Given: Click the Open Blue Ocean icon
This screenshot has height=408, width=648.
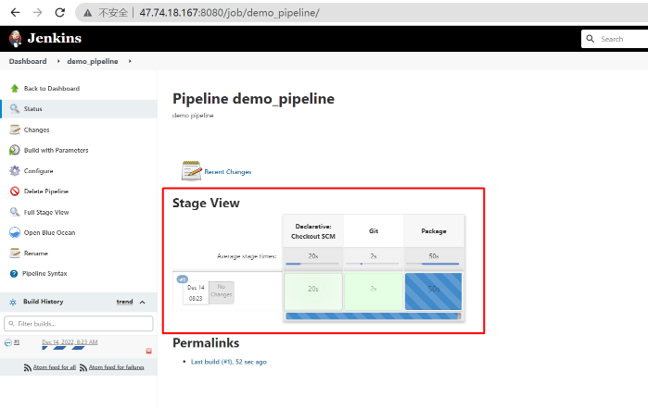Looking at the screenshot, I should click(x=15, y=233).
